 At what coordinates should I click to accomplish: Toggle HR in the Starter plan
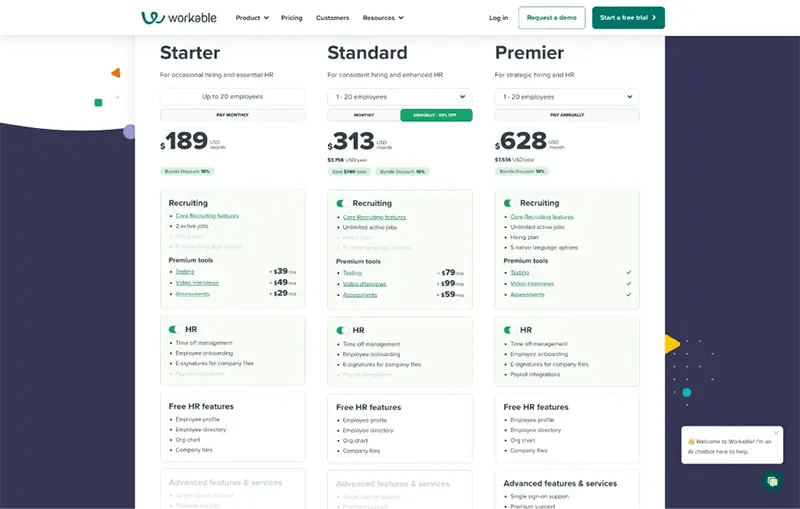pyautogui.click(x=175, y=329)
